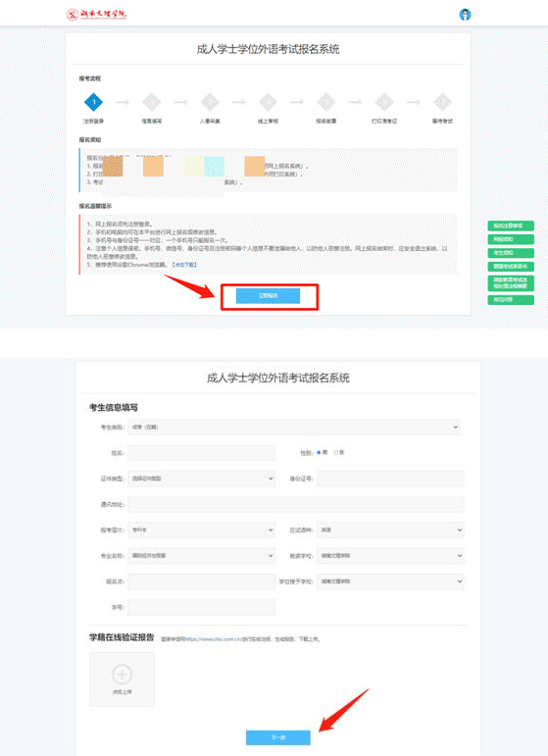
Task: Click the 学籍在线验证报告 heading text
Action: pyautogui.click(x=122, y=637)
